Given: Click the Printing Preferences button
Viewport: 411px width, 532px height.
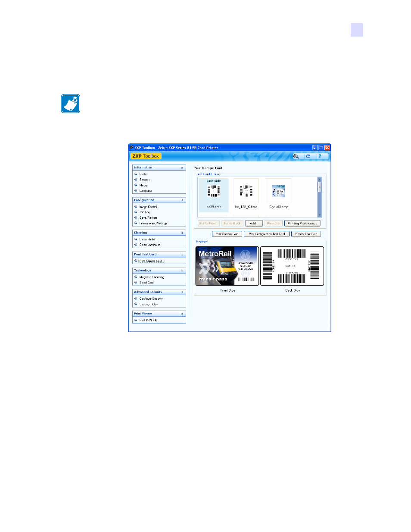Looking at the screenshot, I should point(302,223).
